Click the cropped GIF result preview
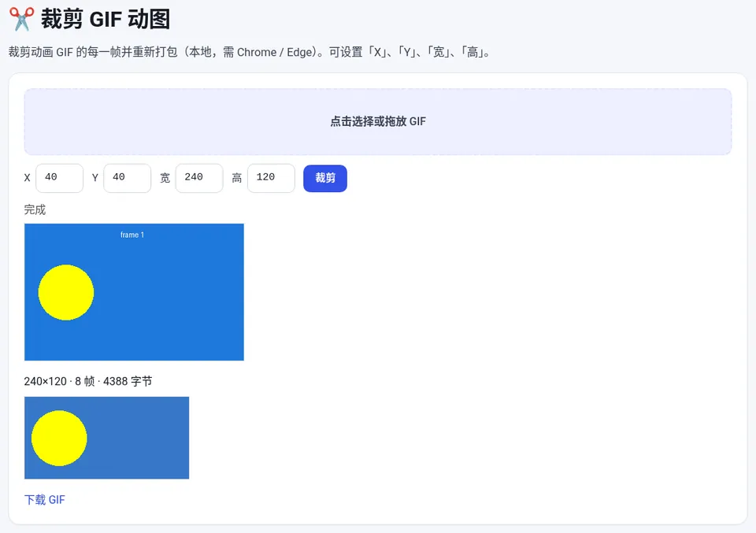Viewport: 756px width, 533px height. pyautogui.click(x=106, y=438)
